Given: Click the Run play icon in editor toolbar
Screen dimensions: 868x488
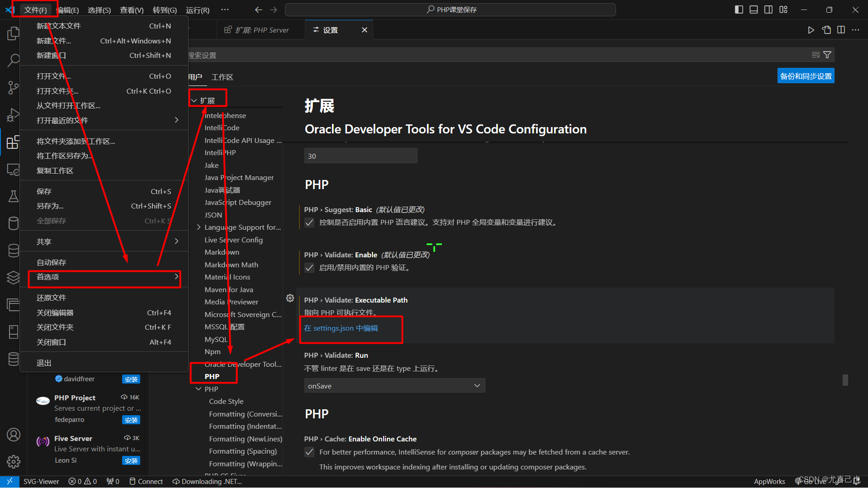Looking at the screenshot, I should pyautogui.click(x=811, y=30).
